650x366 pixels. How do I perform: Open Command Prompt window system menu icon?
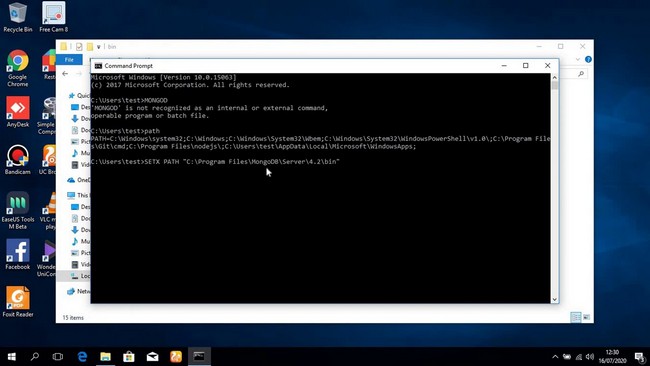[98, 66]
